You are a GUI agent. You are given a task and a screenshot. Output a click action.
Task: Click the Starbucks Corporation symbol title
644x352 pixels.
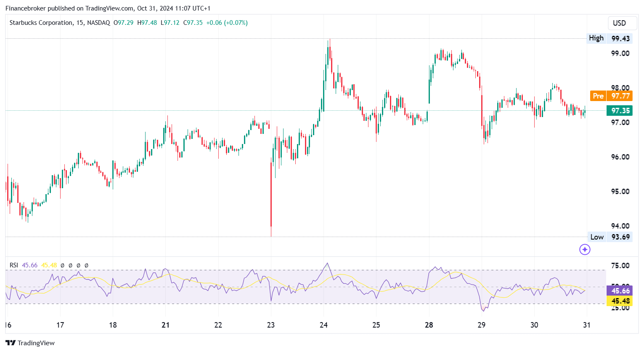click(x=41, y=23)
